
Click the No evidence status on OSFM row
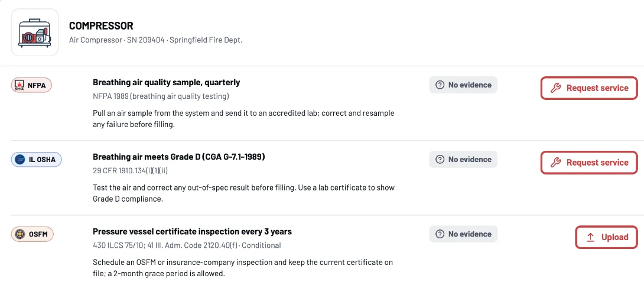tap(463, 234)
